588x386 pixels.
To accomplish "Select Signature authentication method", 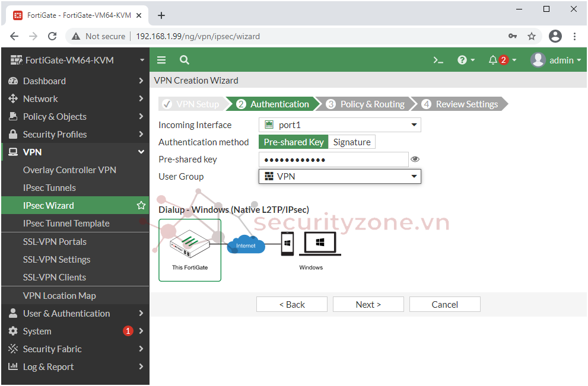I will click(352, 142).
